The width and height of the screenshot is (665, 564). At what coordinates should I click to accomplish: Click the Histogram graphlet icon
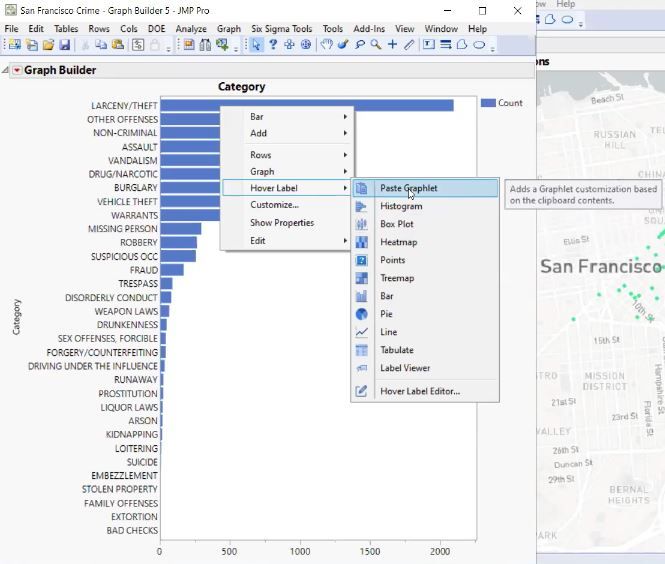tap(361, 207)
